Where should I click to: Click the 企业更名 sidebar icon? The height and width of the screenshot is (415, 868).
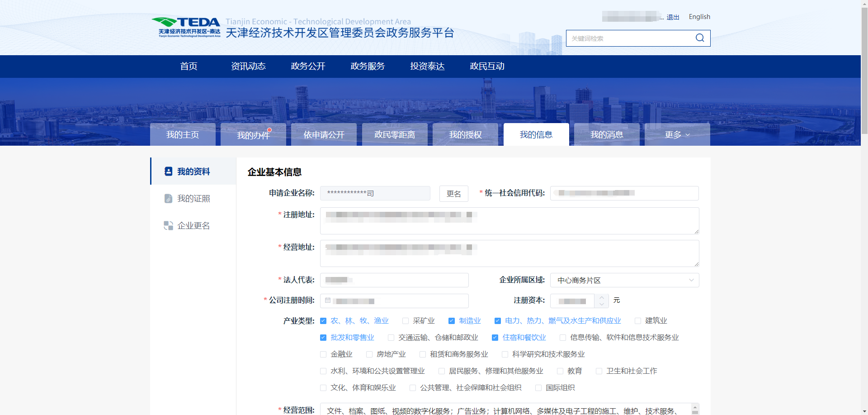pos(168,225)
